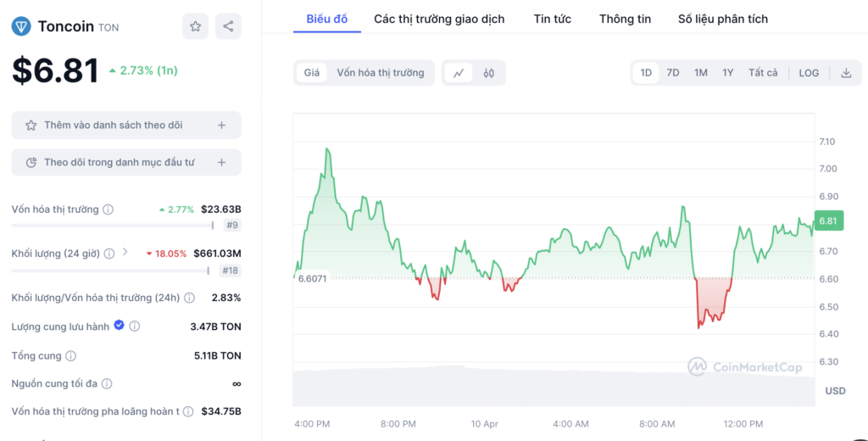Click the 2.73% (1n) change label
Screen dimensions: 868x441
point(143,70)
